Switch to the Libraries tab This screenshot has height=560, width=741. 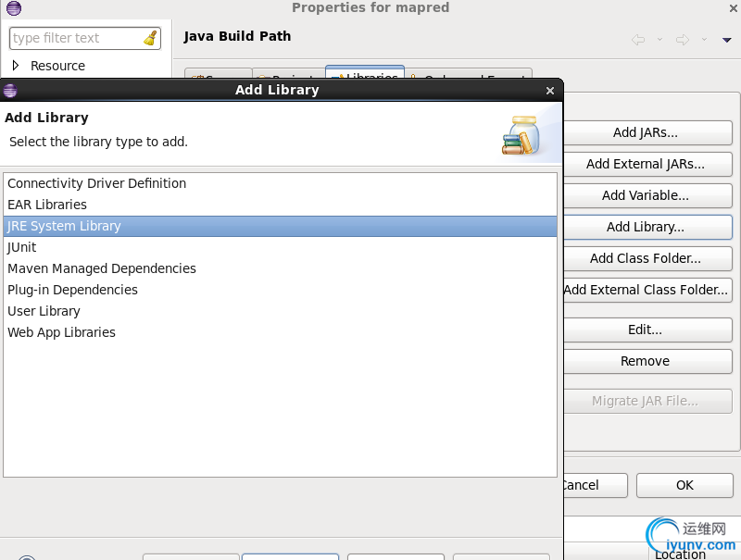tap(365, 74)
